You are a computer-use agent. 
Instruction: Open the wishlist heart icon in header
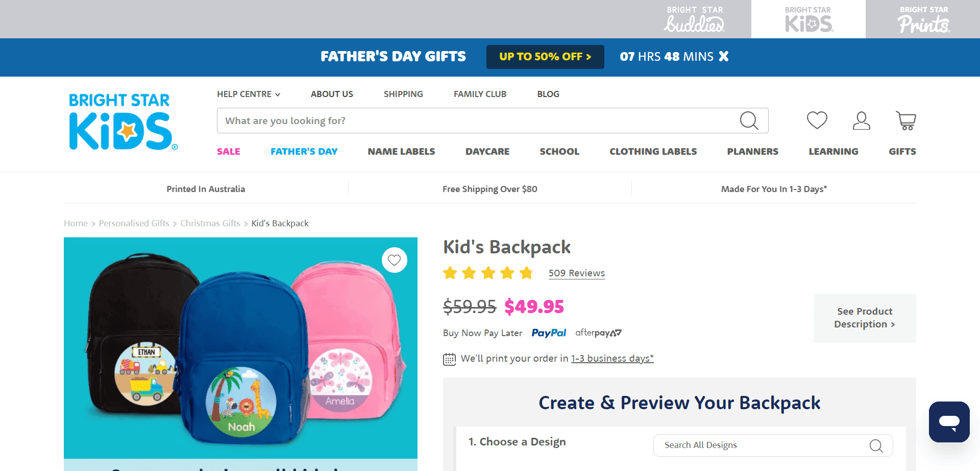pos(817,121)
